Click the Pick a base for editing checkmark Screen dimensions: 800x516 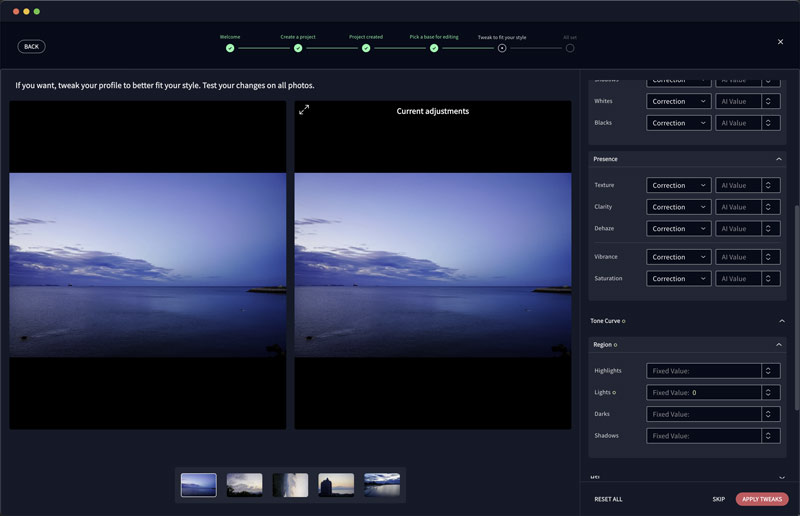[434, 47]
